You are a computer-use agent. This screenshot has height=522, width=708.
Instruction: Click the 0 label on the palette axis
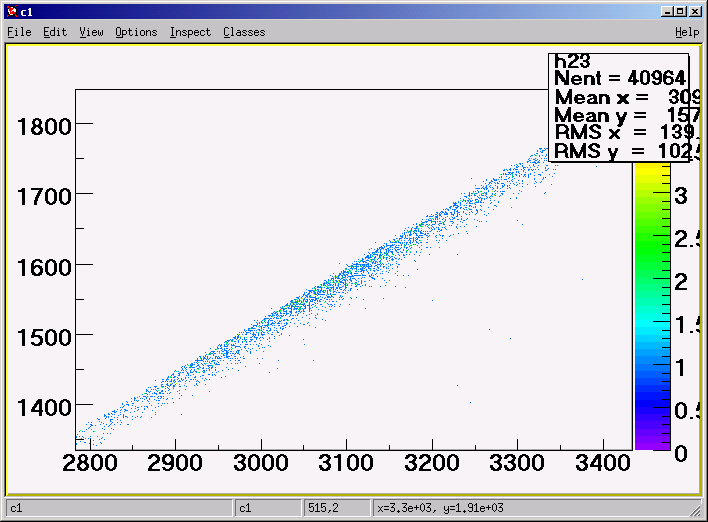(681, 453)
